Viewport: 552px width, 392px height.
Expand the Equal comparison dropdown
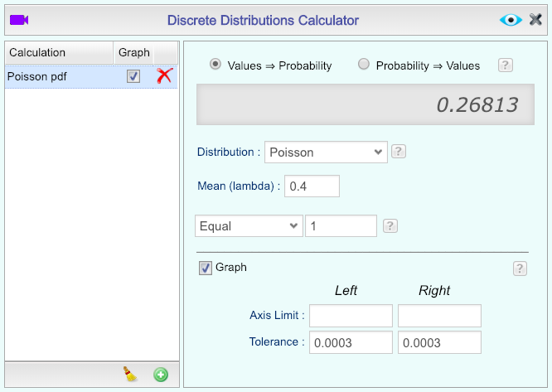[249, 226]
